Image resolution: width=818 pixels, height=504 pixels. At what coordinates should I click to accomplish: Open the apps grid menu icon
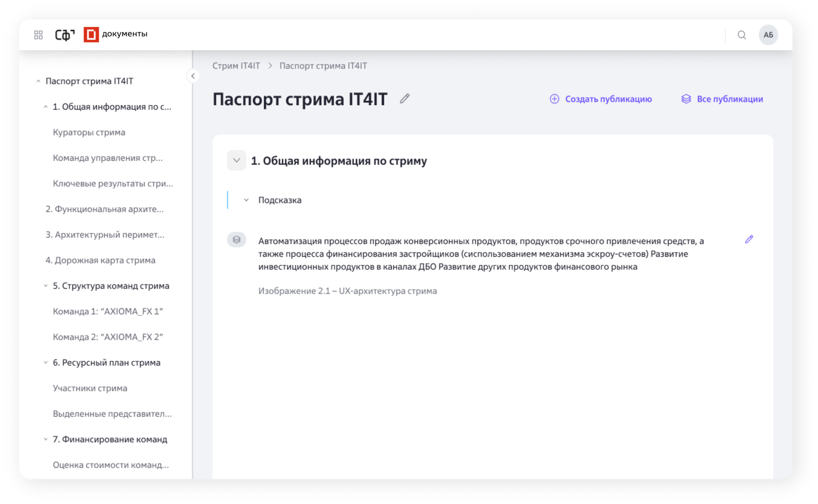tap(38, 35)
